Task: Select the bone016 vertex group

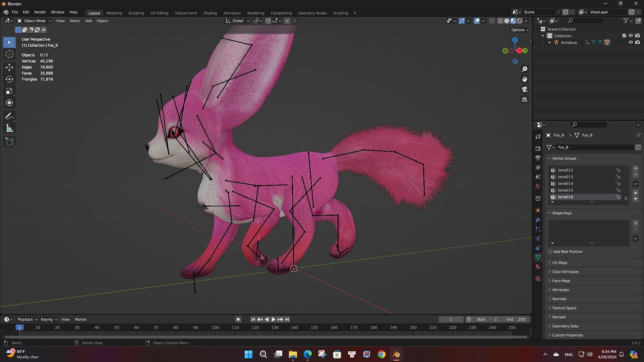Action: tap(586, 197)
